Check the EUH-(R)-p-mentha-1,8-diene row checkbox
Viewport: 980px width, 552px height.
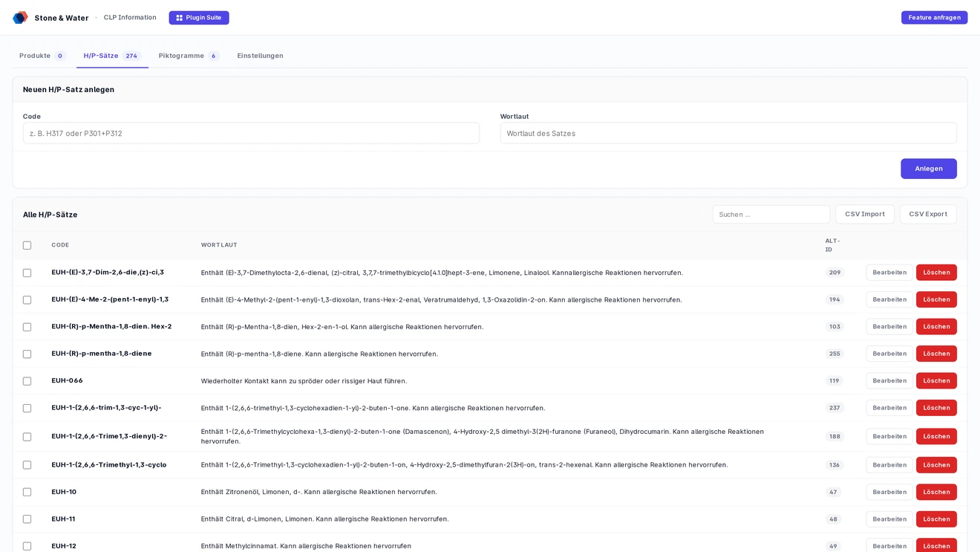coord(27,354)
